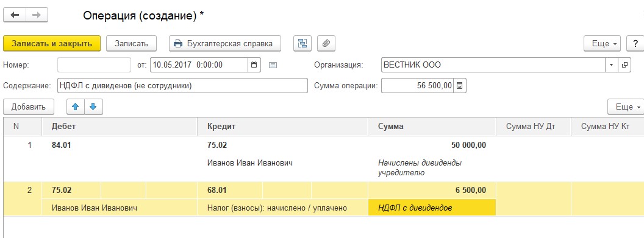
Task: Open the help question mark button
Action: pos(635,43)
